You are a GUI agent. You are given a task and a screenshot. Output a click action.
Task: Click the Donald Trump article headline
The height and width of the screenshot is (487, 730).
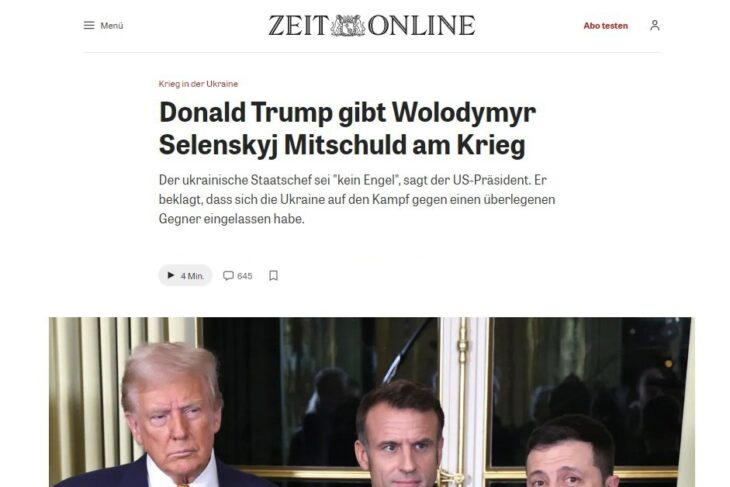point(347,129)
